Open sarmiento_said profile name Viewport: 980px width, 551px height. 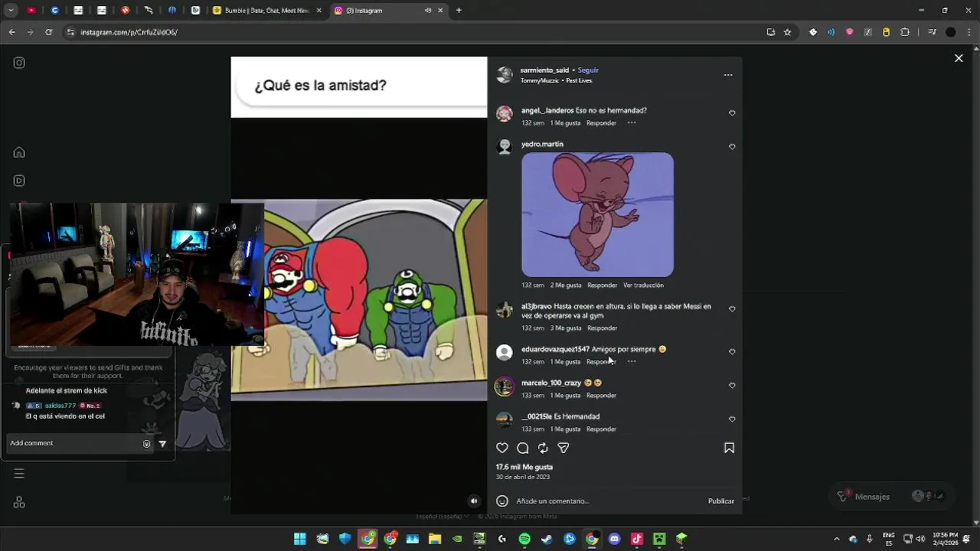(544, 70)
